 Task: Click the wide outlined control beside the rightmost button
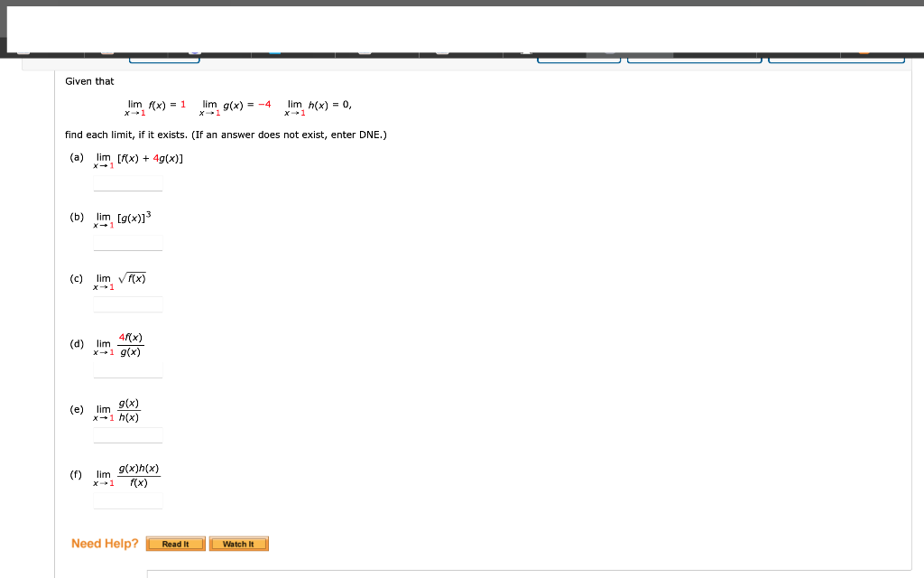695,58
